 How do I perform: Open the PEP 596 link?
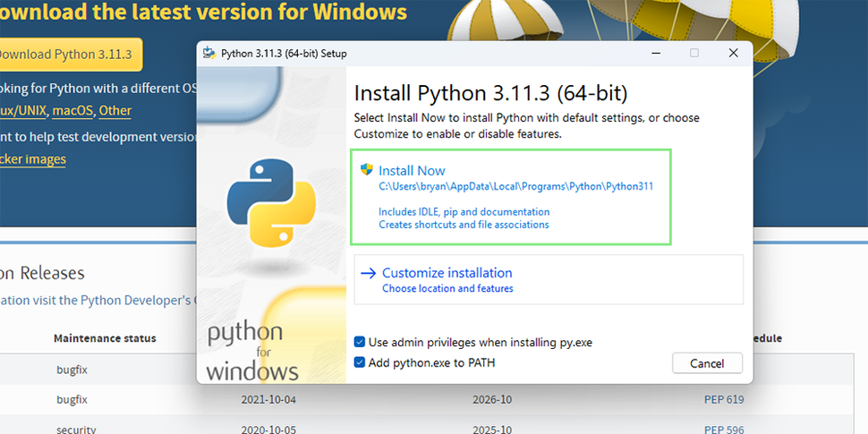click(723, 430)
